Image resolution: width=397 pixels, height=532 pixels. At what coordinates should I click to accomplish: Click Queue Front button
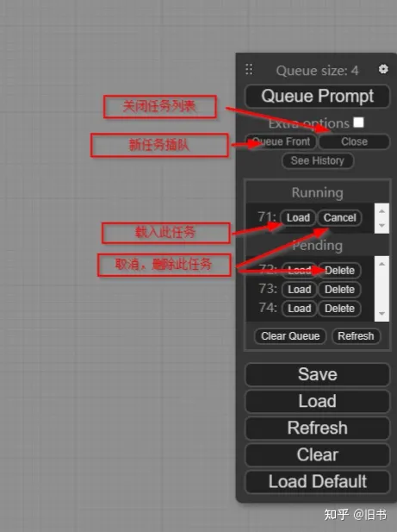point(281,141)
